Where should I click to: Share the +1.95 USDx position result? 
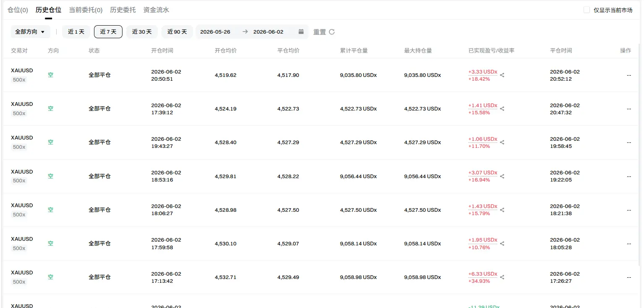[x=502, y=244]
